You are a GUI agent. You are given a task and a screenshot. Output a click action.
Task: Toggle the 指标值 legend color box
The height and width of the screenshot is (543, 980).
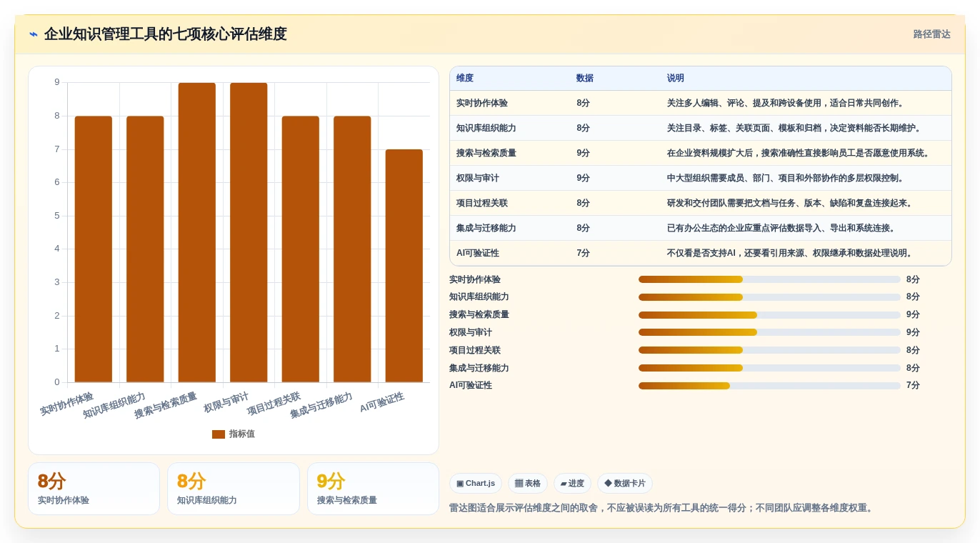(x=219, y=434)
